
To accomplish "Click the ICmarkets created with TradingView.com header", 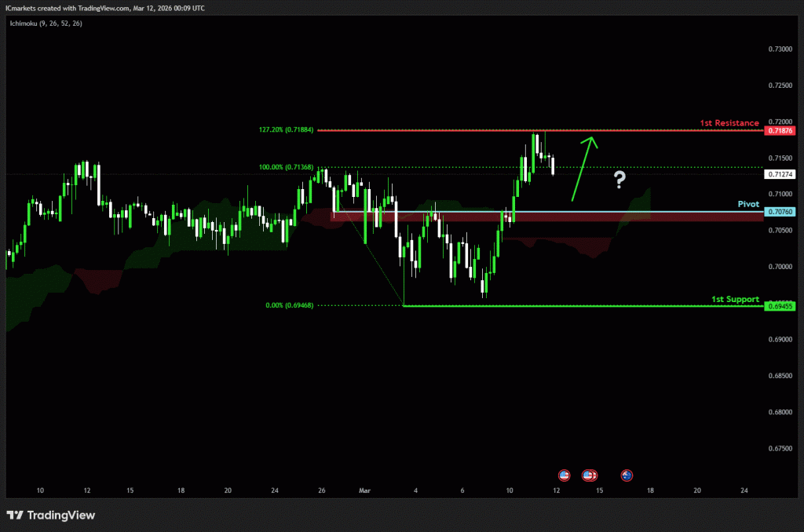I will (107, 7).
